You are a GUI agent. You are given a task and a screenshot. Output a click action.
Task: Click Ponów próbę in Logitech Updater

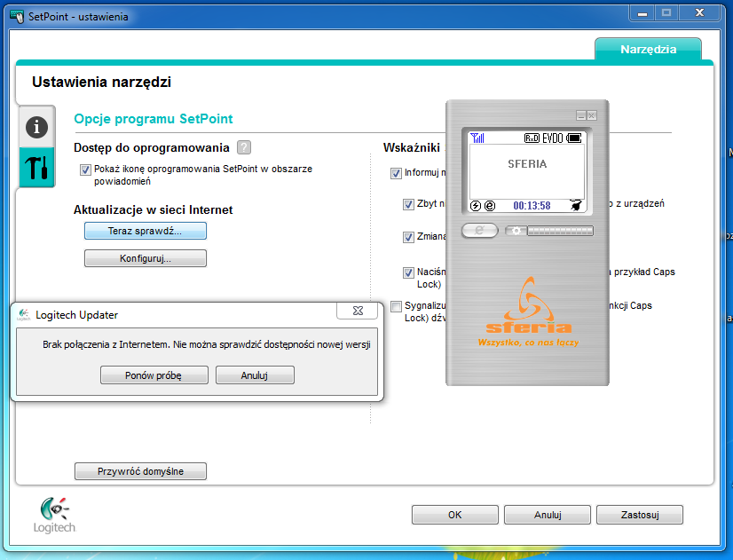pos(154,375)
